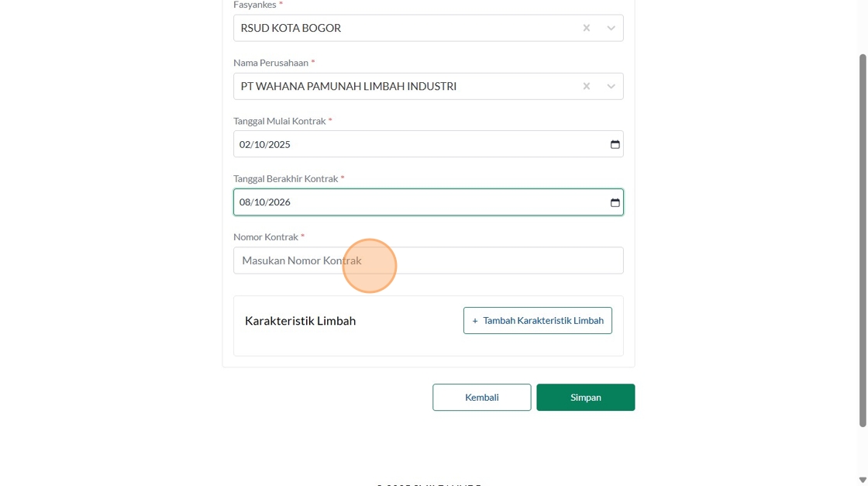Open calendar picker for Tanggal Berakhir Kontrak
Viewport: 868px width, 486px height.
click(x=615, y=202)
